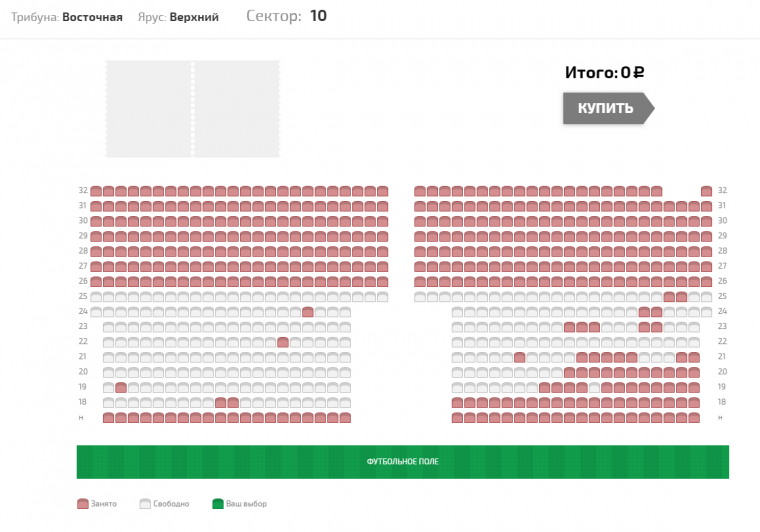Click the left blank ticket placeholder

(x=148, y=109)
